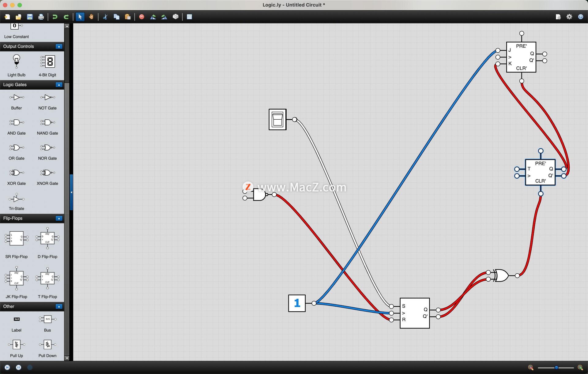
Task: Collapse the Output Controls section
Action: [59, 47]
